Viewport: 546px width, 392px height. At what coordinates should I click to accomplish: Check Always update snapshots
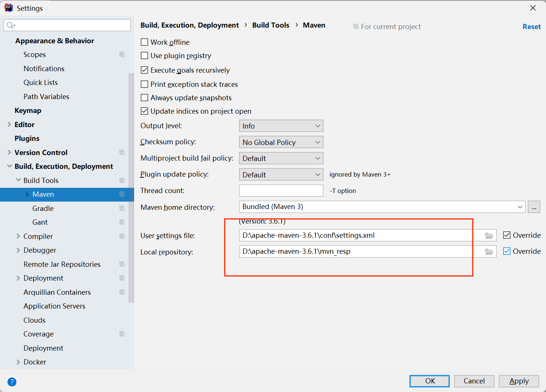point(145,98)
